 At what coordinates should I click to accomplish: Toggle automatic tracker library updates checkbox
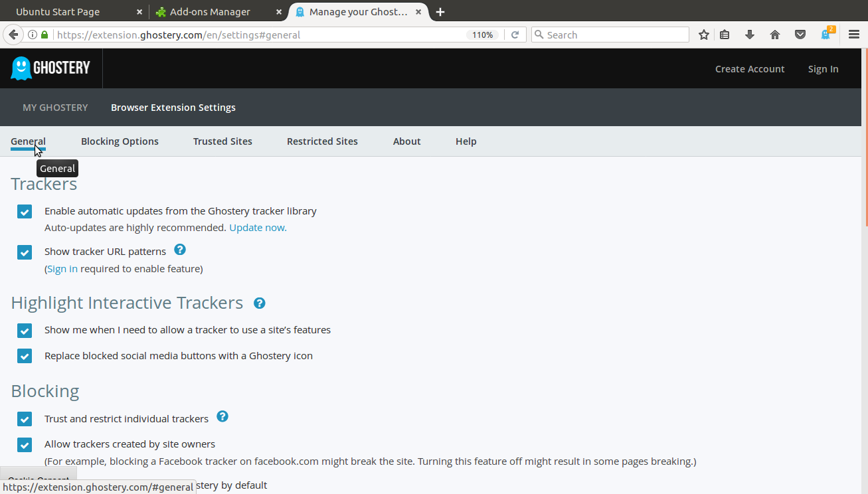coord(25,212)
